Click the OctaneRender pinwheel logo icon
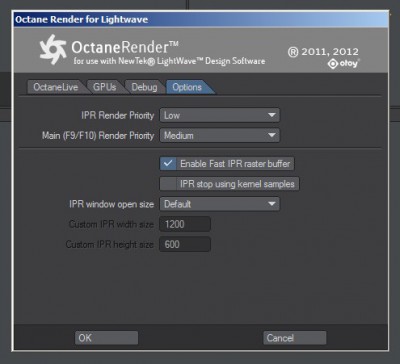Image resolution: width=400 pixels, height=364 pixels. (53, 49)
